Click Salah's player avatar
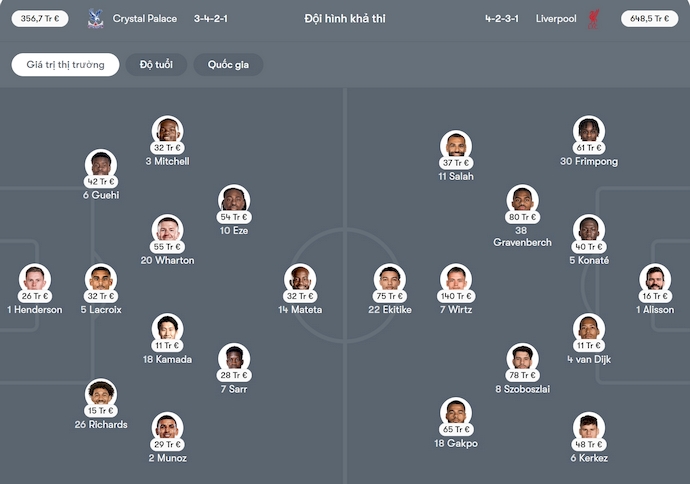The width and height of the screenshot is (690, 484). point(455,145)
